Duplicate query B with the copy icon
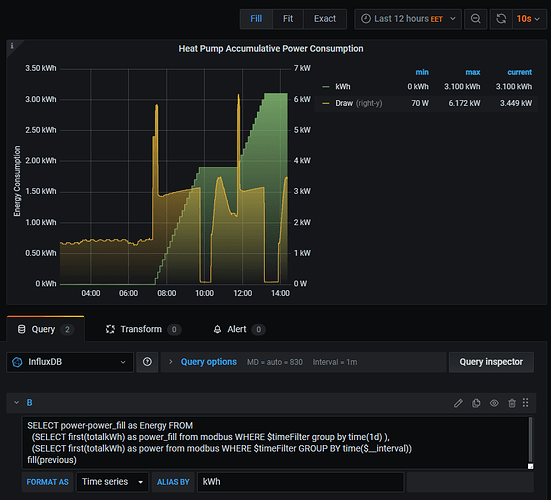Screen dimensions: 551x500 click(476, 403)
